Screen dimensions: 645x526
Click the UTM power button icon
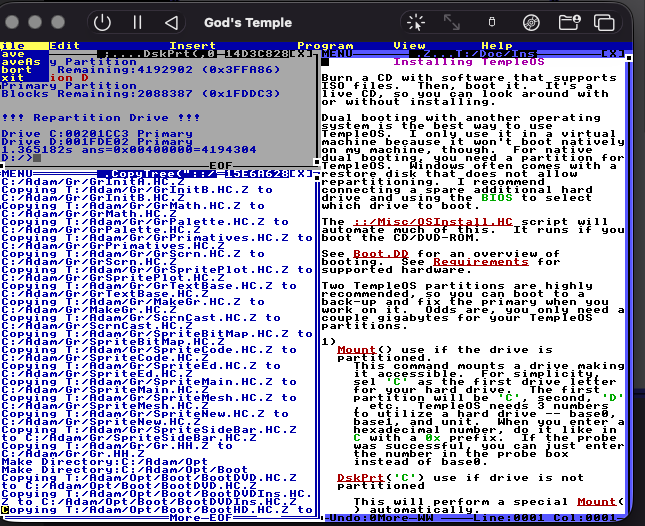coord(102,22)
